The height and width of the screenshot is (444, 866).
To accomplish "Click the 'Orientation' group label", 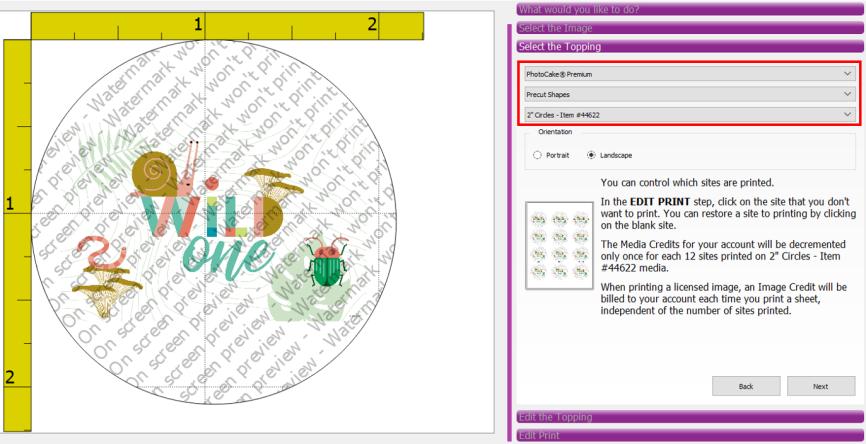I will tap(555, 132).
